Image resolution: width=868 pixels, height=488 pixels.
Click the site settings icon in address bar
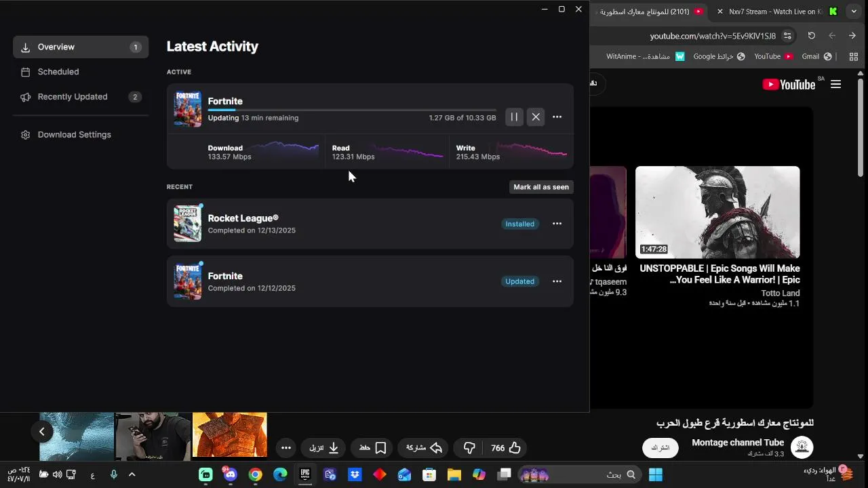[x=787, y=36]
